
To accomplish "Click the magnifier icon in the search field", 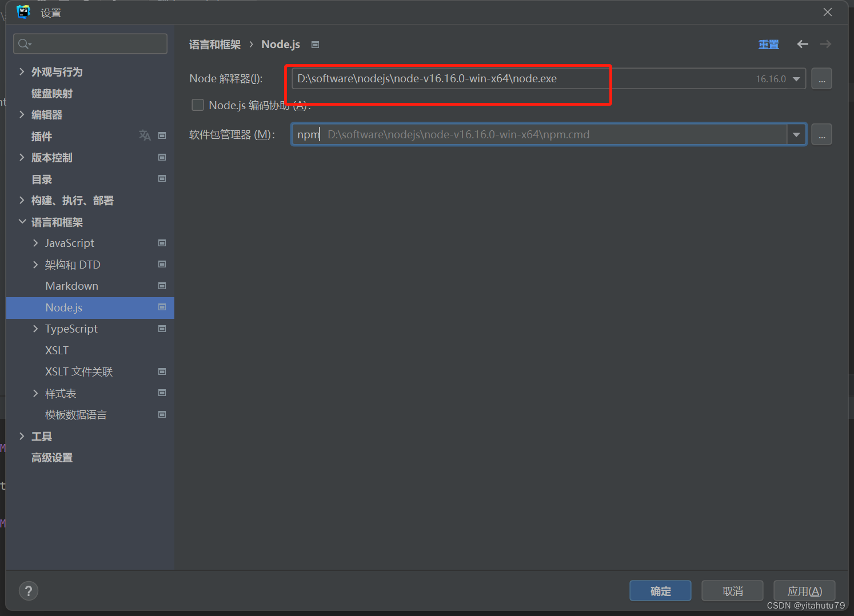I will coord(22,43).
